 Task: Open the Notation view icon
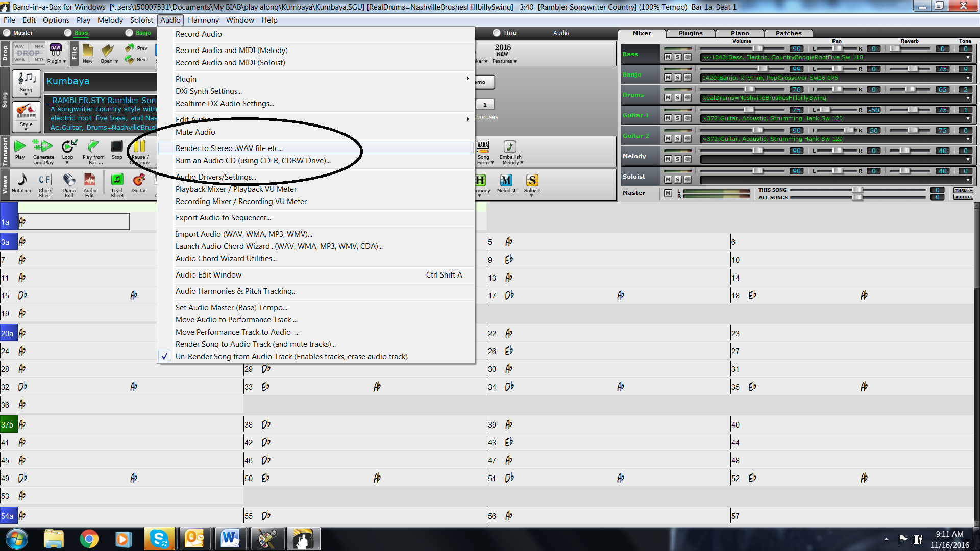[x=22, y=180]
